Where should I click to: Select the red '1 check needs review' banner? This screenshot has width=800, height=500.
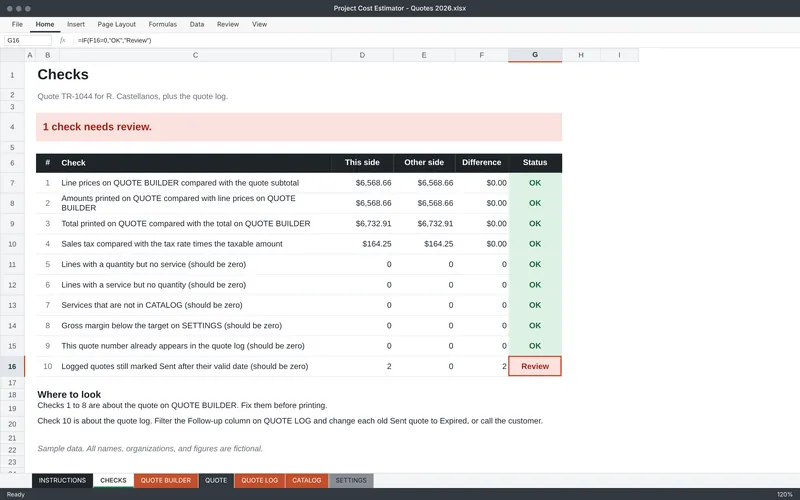(299, 127)
